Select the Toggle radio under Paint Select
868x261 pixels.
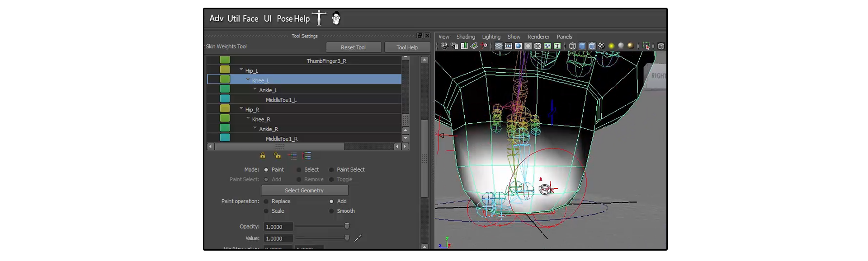click(331, 180)
